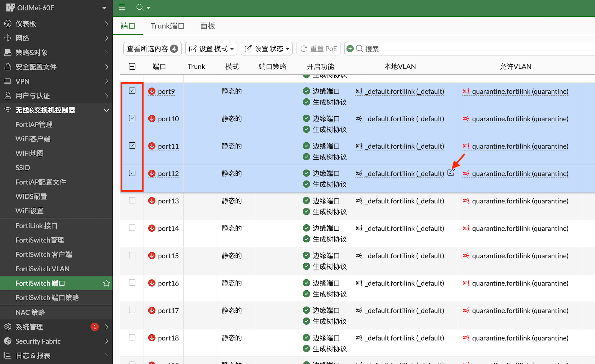Click the port13 red down status icon
Screen dimensions: 595x364
pyautogui.click(x=152, y=201)
